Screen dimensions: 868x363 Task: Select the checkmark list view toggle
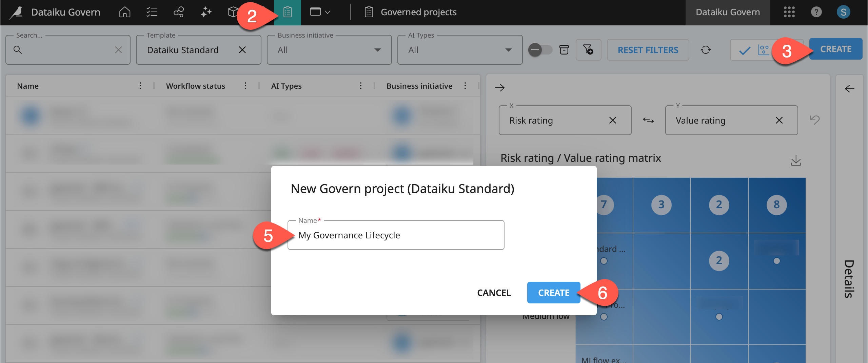(x=745, y=50)
